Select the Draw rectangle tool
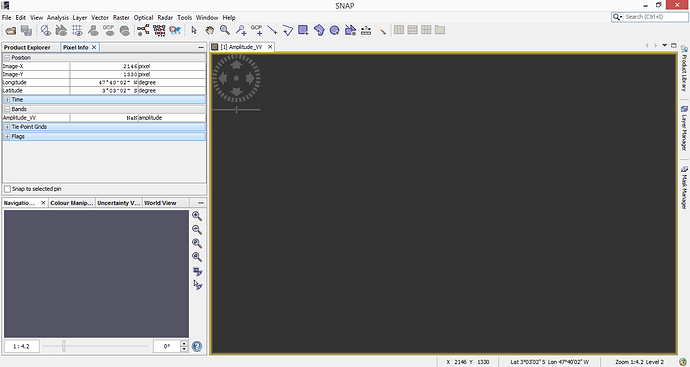 click(x=303, y=30)
